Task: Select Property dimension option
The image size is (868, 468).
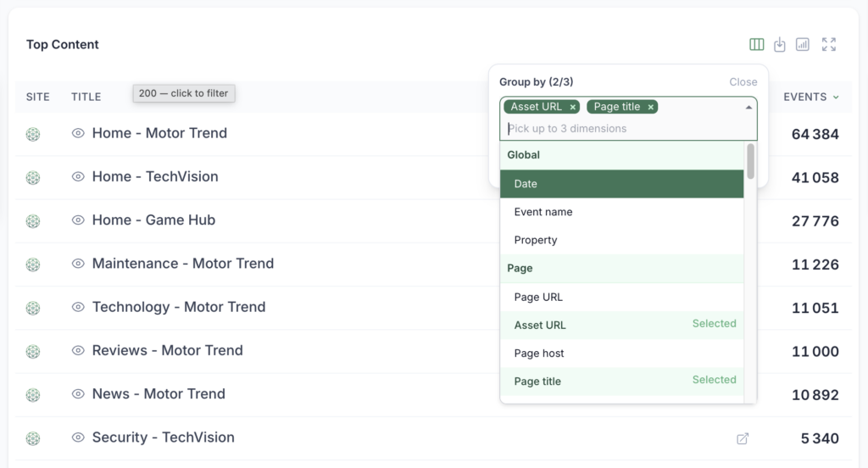Action: [621, 241]
